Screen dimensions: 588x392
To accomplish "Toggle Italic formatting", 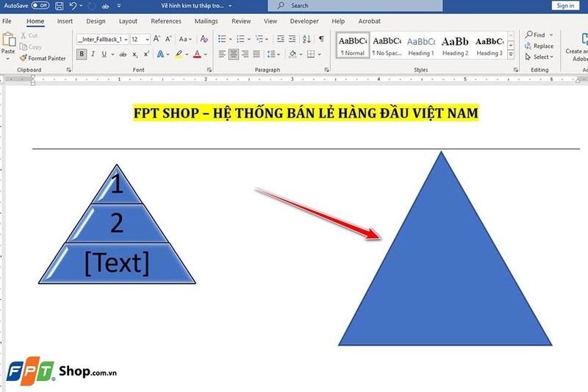I will point(93,54).
